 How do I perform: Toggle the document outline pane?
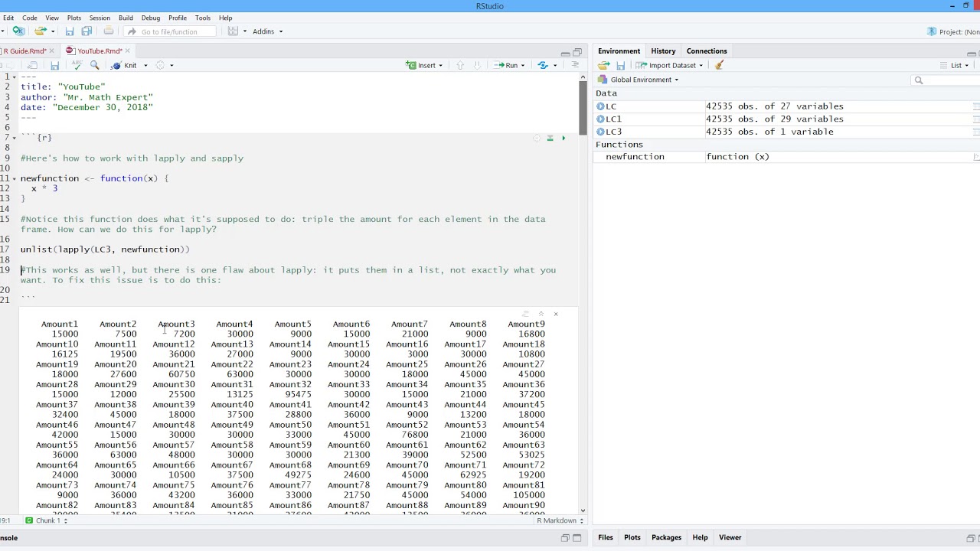[x=575, y=66]
